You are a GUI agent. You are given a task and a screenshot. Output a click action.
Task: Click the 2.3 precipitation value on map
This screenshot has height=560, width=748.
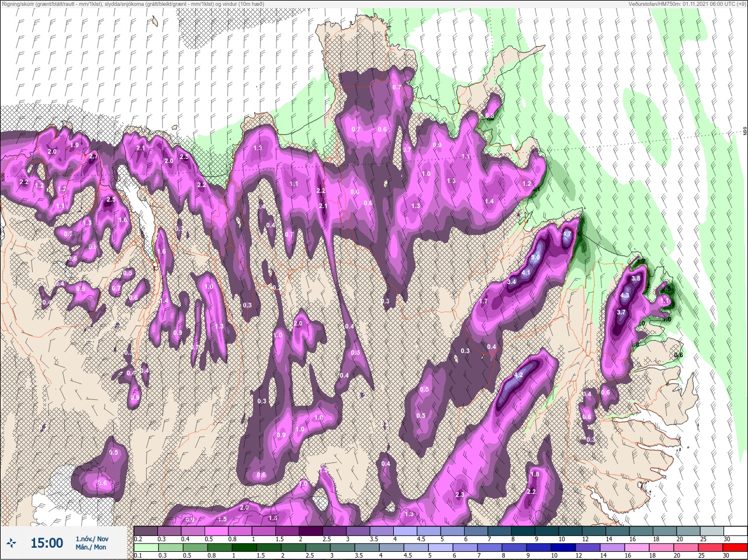(x=459, y=495)
